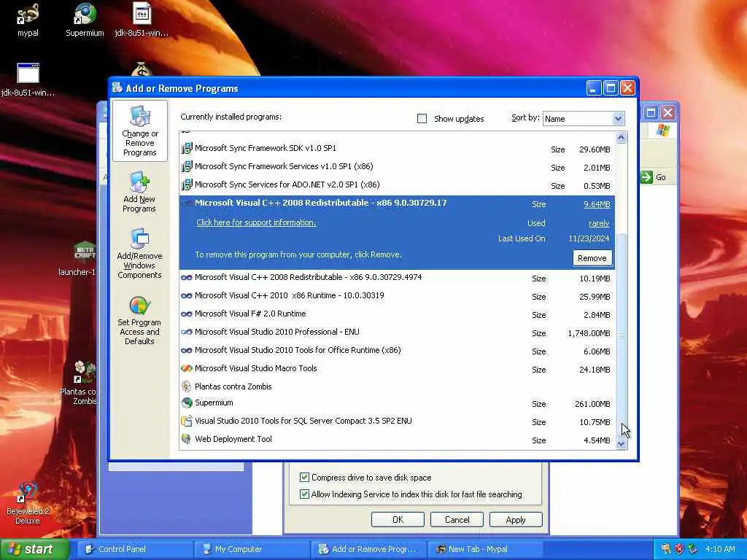Click the Tools for Office Runtime icon
Viewport: 747px width, 560px height.
coord(187,351)
